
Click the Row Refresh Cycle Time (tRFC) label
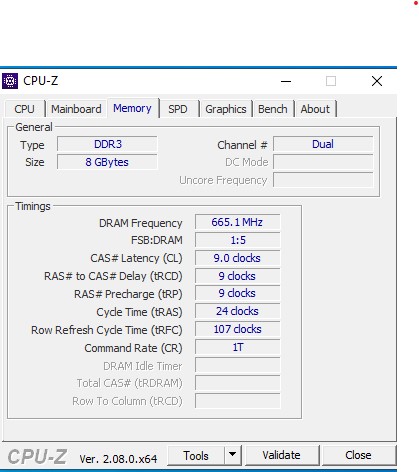click(x=107, y=330)
